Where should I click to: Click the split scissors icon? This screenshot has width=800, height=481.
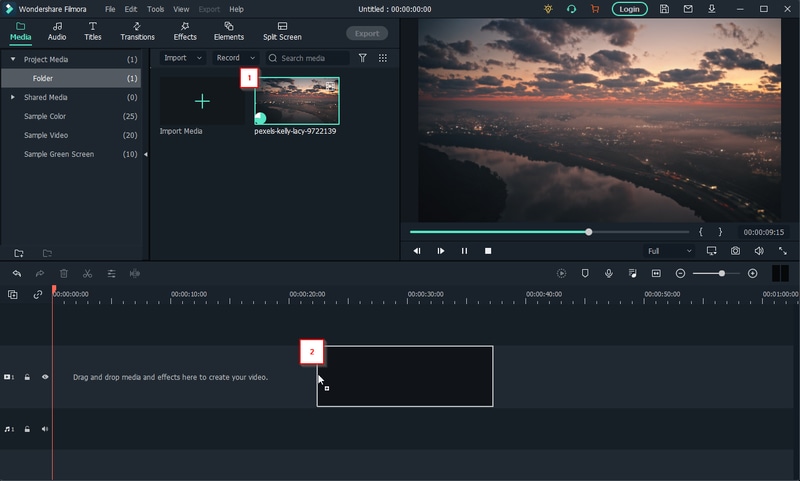(x=87, y=274)
